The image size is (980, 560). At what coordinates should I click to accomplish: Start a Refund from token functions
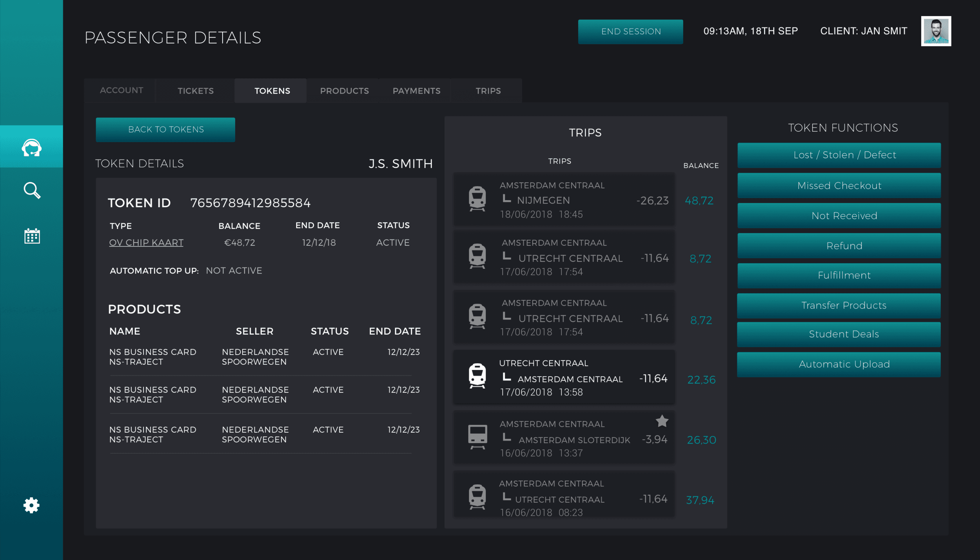coord(839,246)
